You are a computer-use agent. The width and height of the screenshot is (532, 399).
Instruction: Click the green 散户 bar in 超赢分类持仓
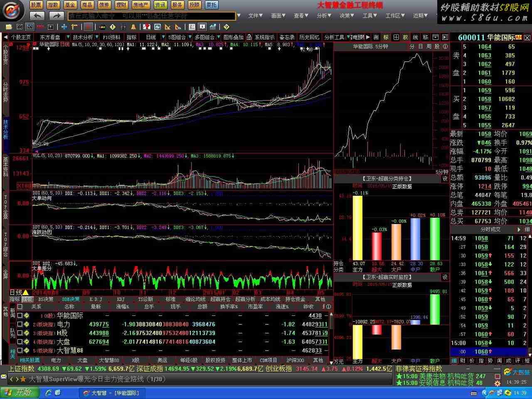435,239
